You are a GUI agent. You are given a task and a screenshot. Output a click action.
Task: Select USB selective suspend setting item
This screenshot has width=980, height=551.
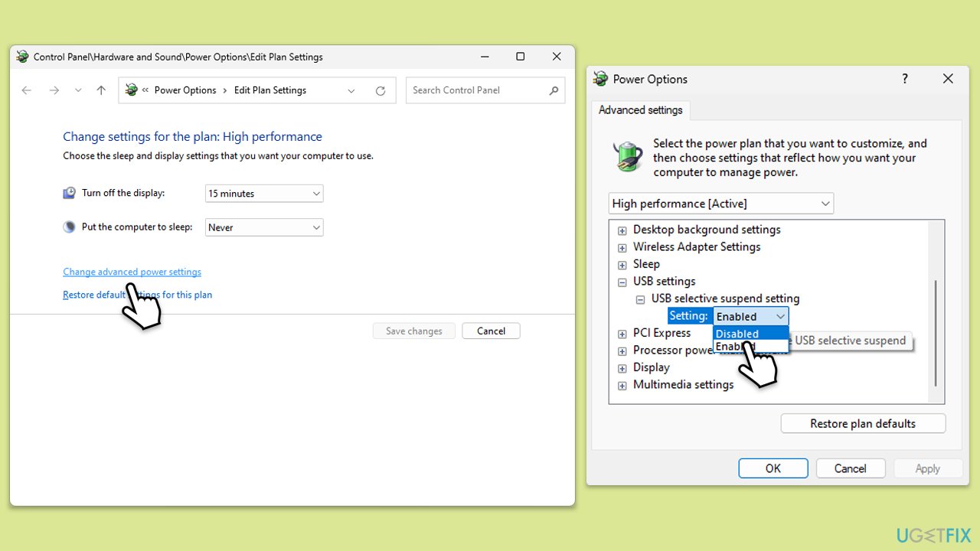point(725,298)
